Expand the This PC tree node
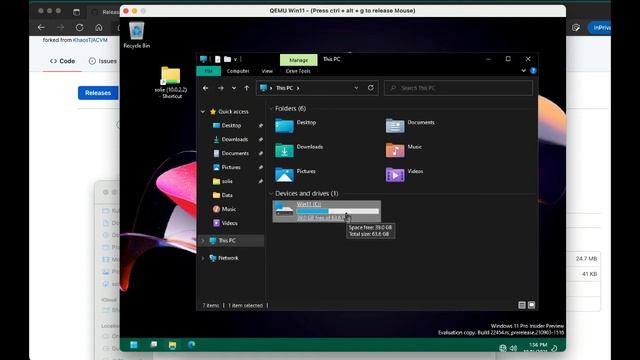This screenshot has height=360, width=640. 203,241
